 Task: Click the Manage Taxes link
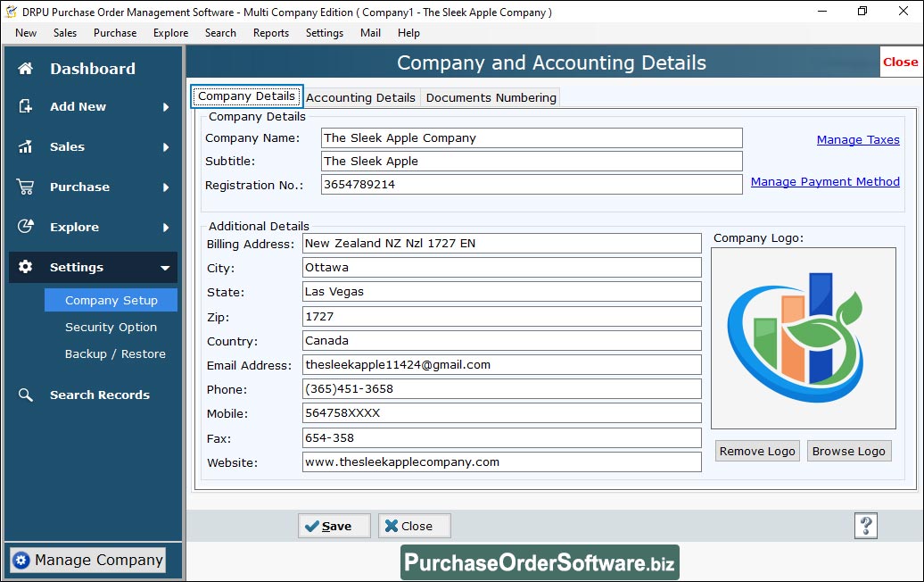(858, 140)
